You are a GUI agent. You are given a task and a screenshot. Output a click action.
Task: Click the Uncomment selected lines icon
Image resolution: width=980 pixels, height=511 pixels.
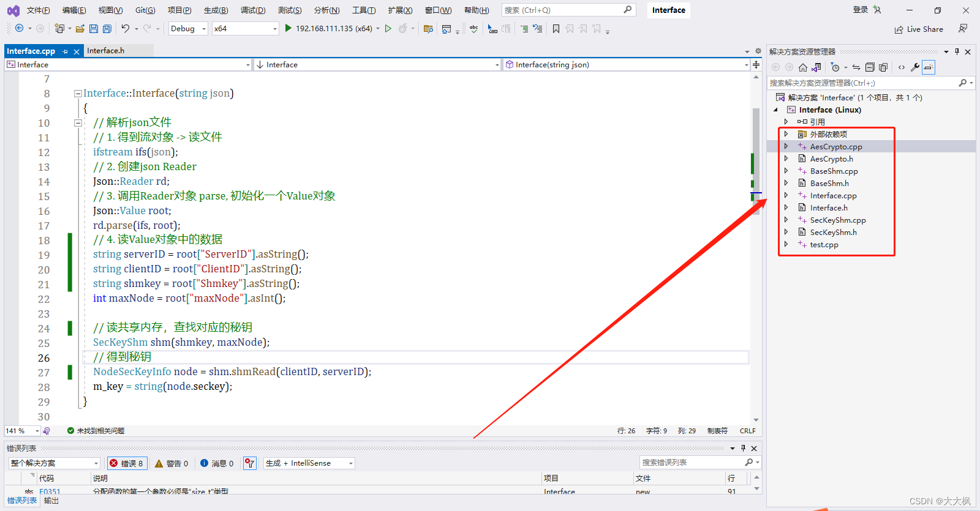click(x=537, y=28)
